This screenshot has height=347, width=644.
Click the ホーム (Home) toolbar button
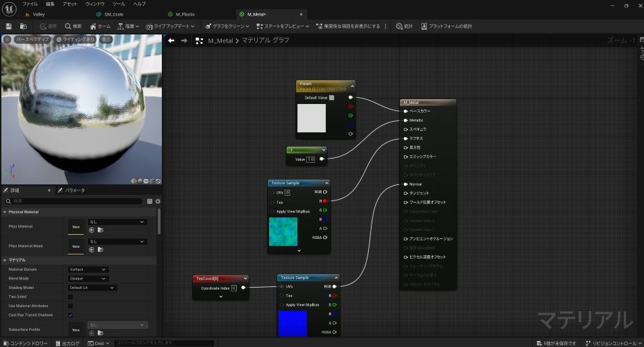coord(100,26)
